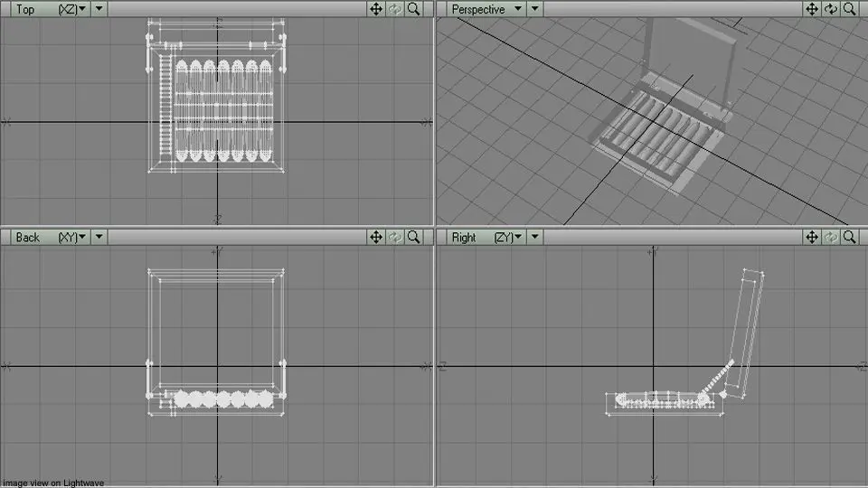Open the Back (XY) view type dropdown
This screenshot has width=868, height=488.
(x=50, y=237)
